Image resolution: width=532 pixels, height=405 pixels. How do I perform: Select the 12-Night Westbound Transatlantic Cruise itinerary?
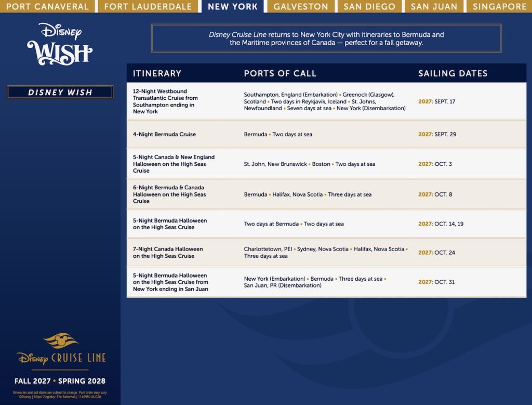[166, 101]
